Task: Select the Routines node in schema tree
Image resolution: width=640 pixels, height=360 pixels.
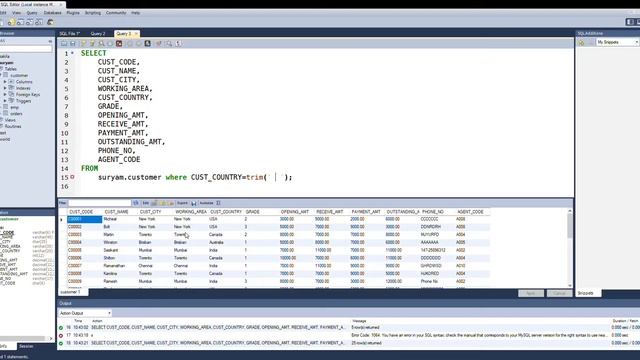Action: pyautogui.click(x=13, y=127)
